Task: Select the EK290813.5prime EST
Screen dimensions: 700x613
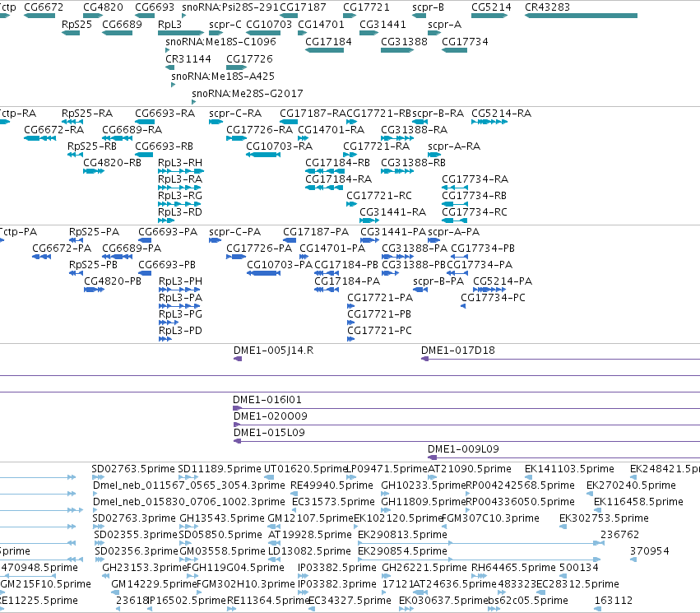Action: coord(481,543)
